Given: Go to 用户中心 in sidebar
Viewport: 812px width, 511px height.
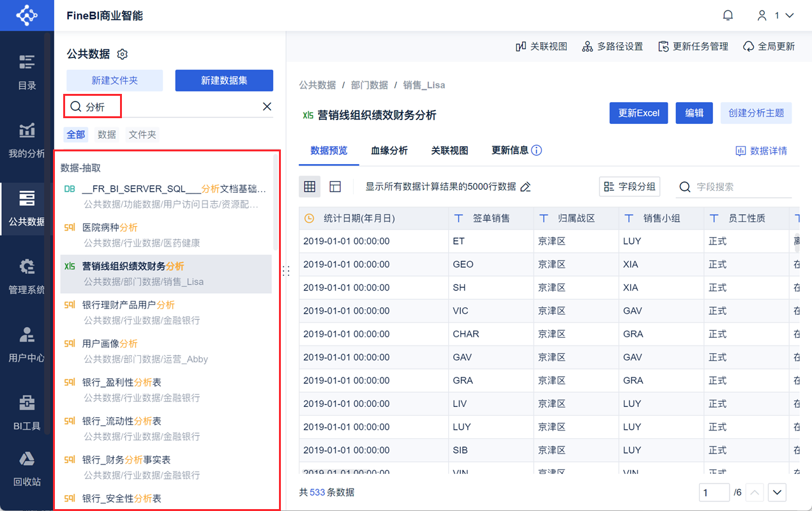Looking at the screenshot, I should (27, 346).
